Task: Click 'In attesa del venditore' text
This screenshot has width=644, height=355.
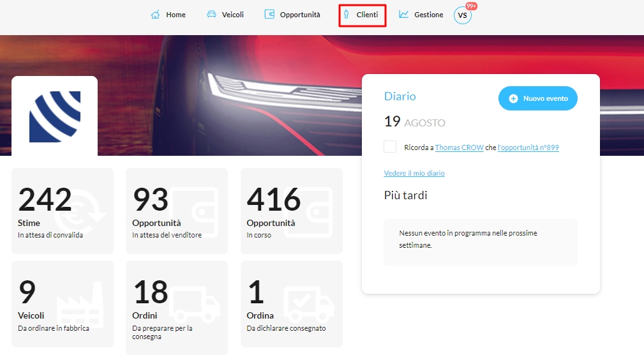Action: tap(167, 235)
